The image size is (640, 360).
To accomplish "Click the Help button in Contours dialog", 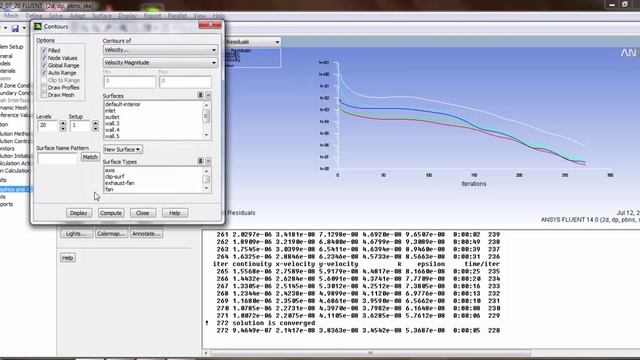I will pos(175,213).
